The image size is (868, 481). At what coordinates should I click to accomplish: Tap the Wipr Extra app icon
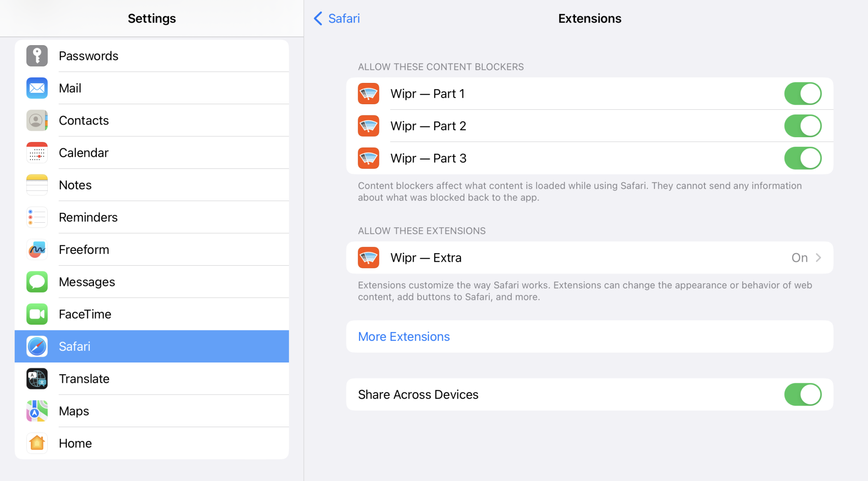[x=368, y=258]
